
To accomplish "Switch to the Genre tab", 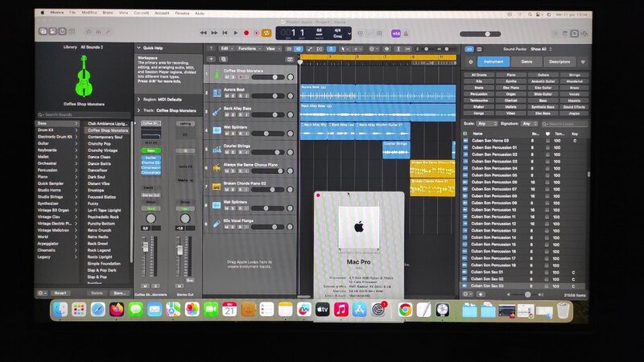I will coord(526,61).
